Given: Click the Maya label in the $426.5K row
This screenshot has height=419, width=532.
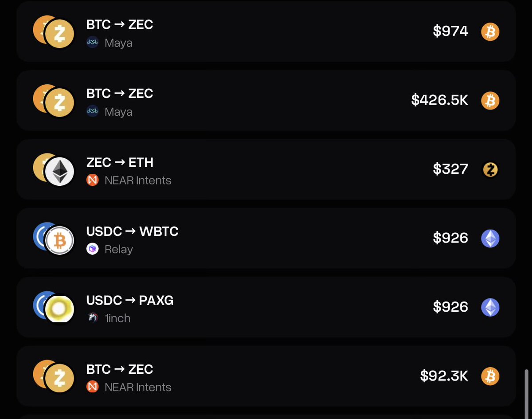Looking at the screenshot, I should [118, 112].
